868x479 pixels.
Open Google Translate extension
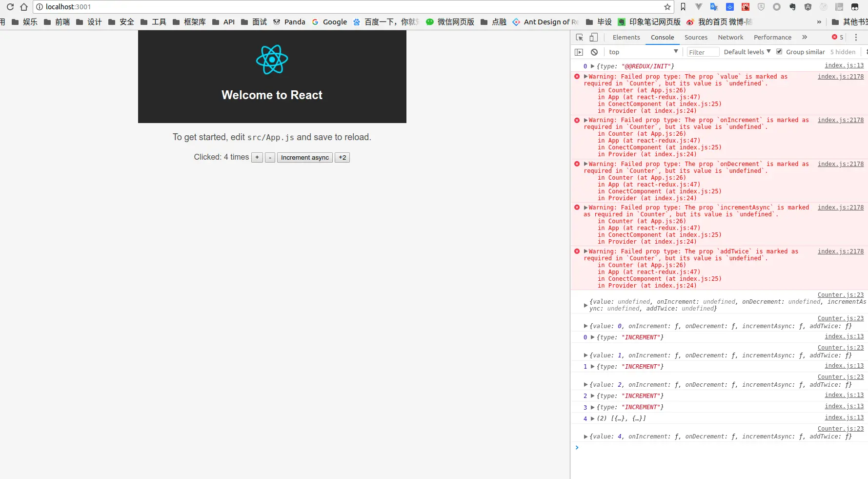714,7
